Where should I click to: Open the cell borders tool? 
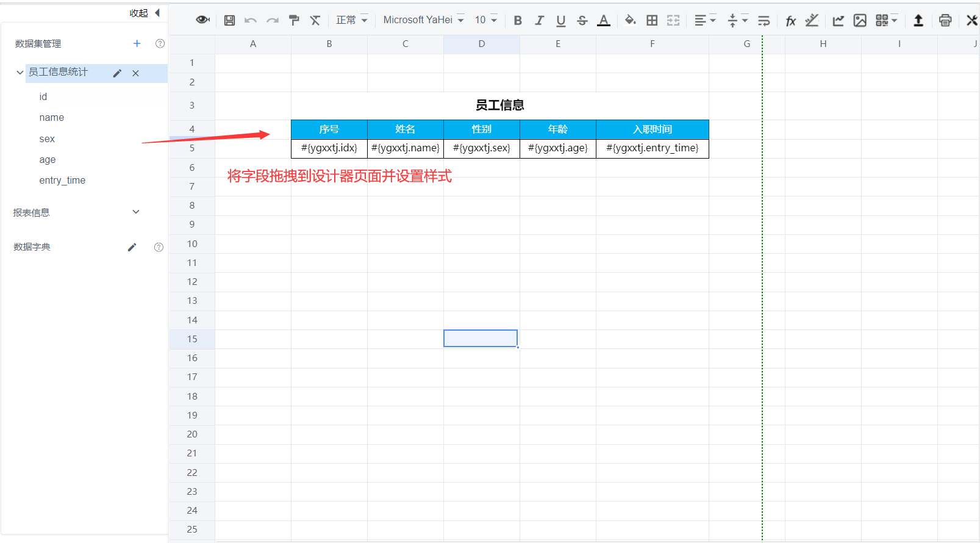(652, 20)
